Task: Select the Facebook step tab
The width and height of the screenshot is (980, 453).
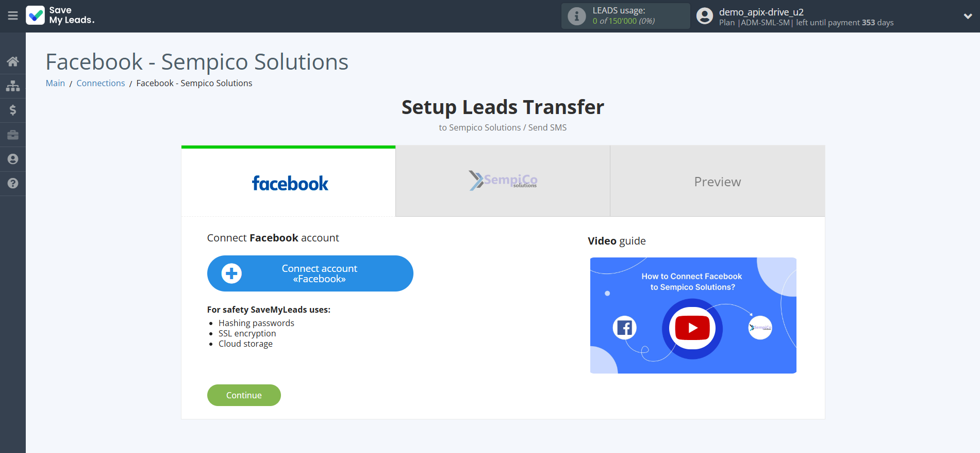Action: point(289,182)
